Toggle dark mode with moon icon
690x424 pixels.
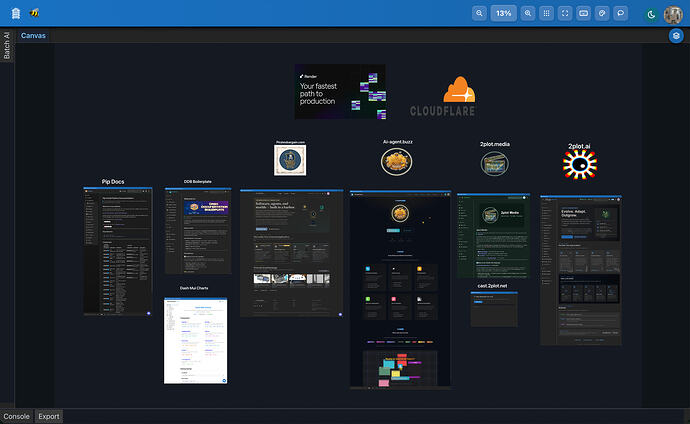tap(651, 15)
